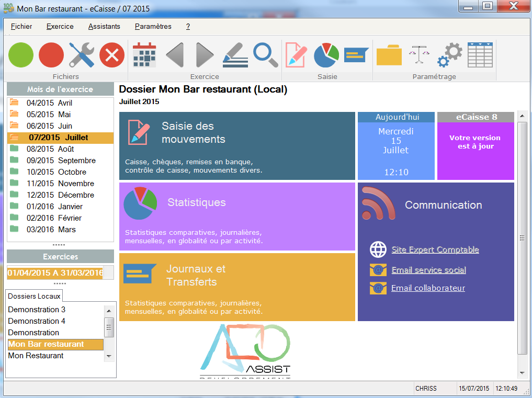This screenshot has height=398, width=532.
Task: Open the ? help menu
Action: pyautogui.click(x=188, y=27)
